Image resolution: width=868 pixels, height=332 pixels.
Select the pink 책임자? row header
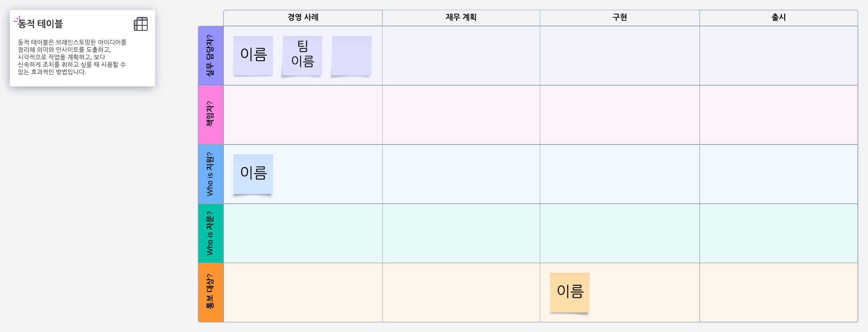coord(210,115)
